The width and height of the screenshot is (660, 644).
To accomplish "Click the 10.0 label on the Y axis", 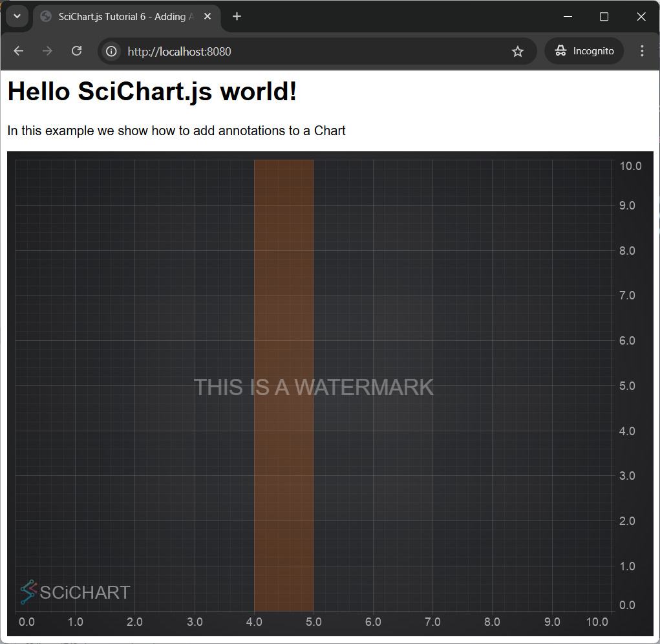I will (x=630, y=166).
